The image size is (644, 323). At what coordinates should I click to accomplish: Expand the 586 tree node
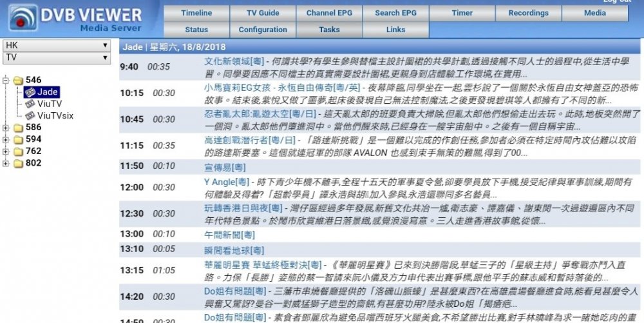tap(6, 128)
